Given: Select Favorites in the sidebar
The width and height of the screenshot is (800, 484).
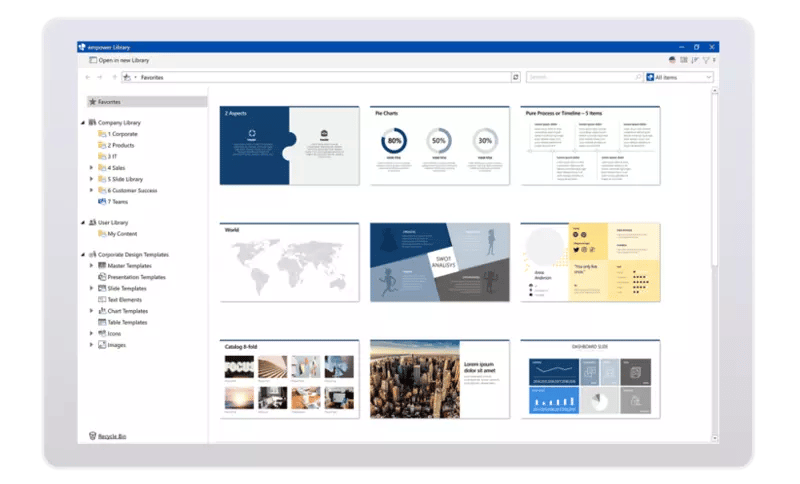Looking at the screenshot, I should pos(147,101).
